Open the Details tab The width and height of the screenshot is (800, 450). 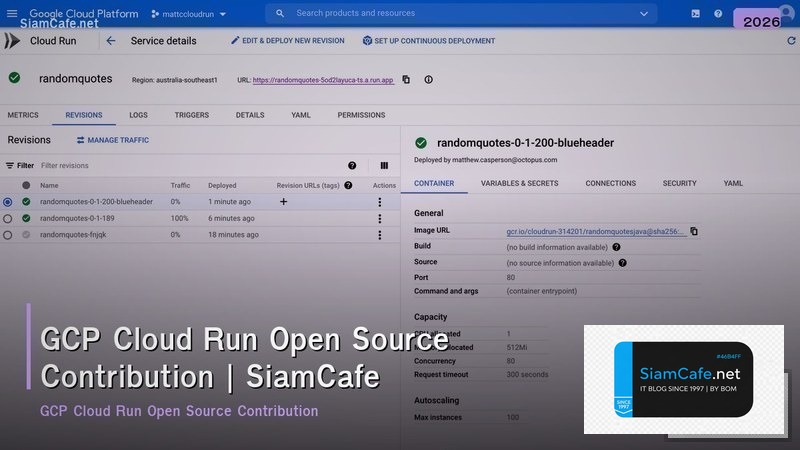pyautogui.click(x=250, y=115)
